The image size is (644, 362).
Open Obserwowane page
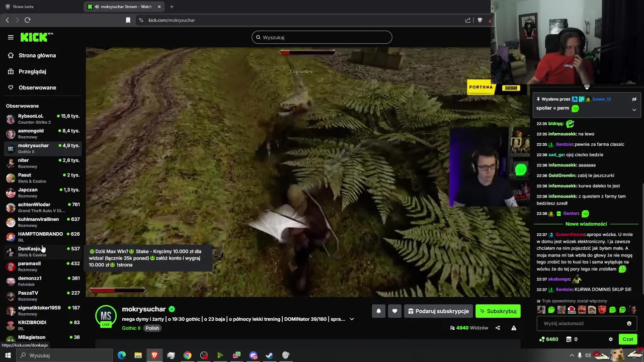(37, 87)
